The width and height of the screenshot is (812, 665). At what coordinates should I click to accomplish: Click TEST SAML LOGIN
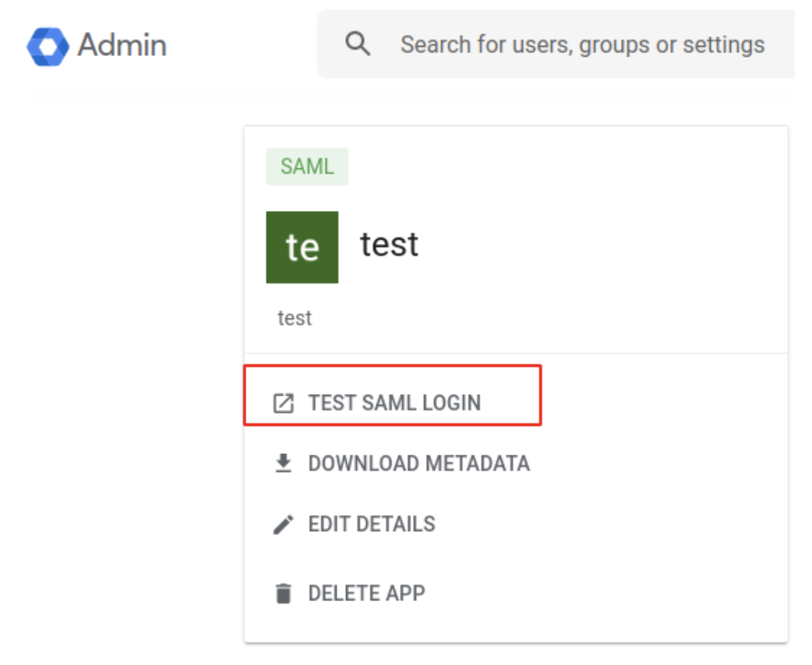coord(394,403)
